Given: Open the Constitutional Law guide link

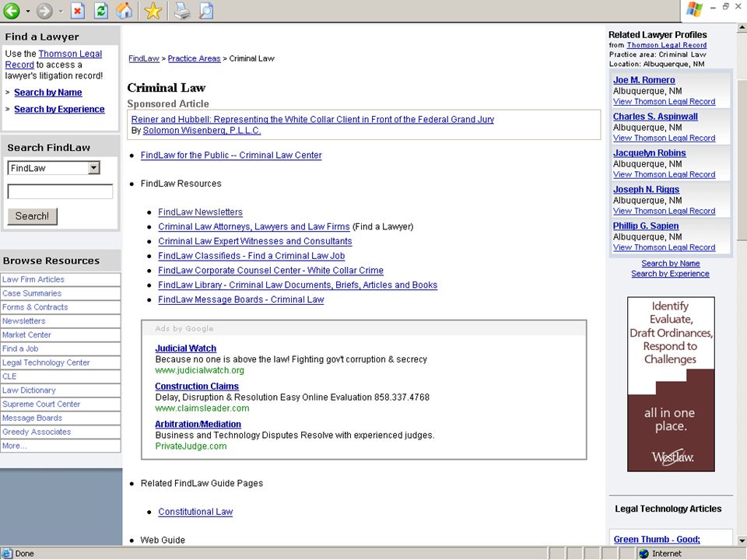Looking at the screenshot, I should pyautogui.click(x=195, y=512).
